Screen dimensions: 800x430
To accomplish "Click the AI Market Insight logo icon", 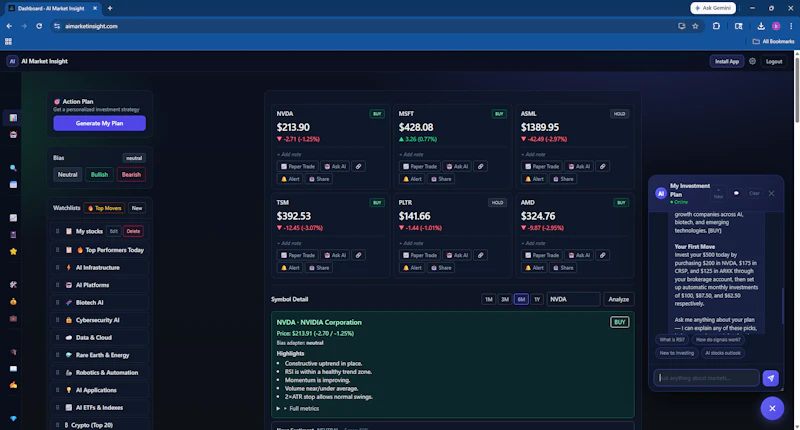I will click(x=12, y=61).
